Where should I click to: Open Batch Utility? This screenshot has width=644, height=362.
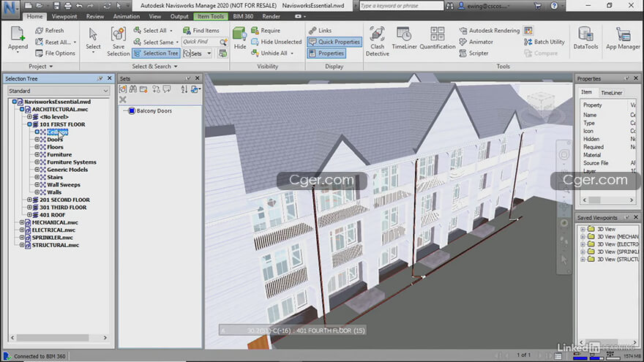point(544,42)
